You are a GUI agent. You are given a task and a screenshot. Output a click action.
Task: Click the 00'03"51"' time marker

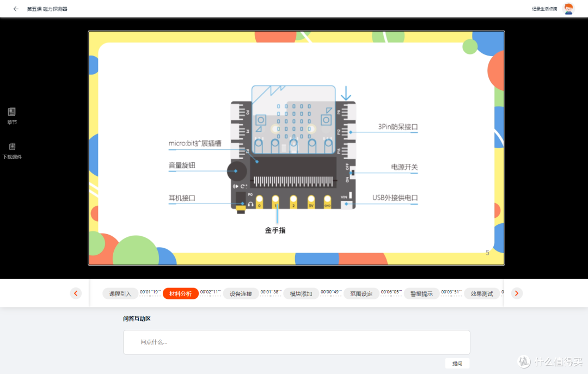pyautogui.click(x=451, y=292)
